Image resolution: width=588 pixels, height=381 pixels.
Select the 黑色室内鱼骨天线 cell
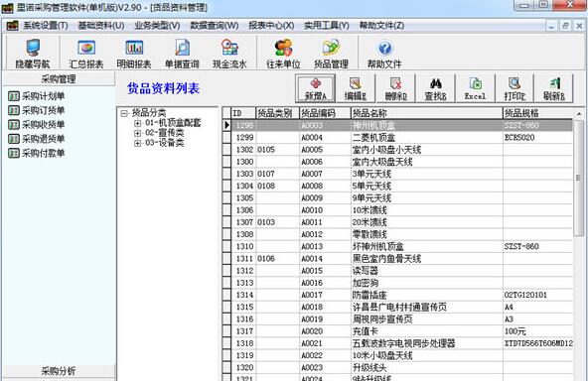[x=427, y=259]
